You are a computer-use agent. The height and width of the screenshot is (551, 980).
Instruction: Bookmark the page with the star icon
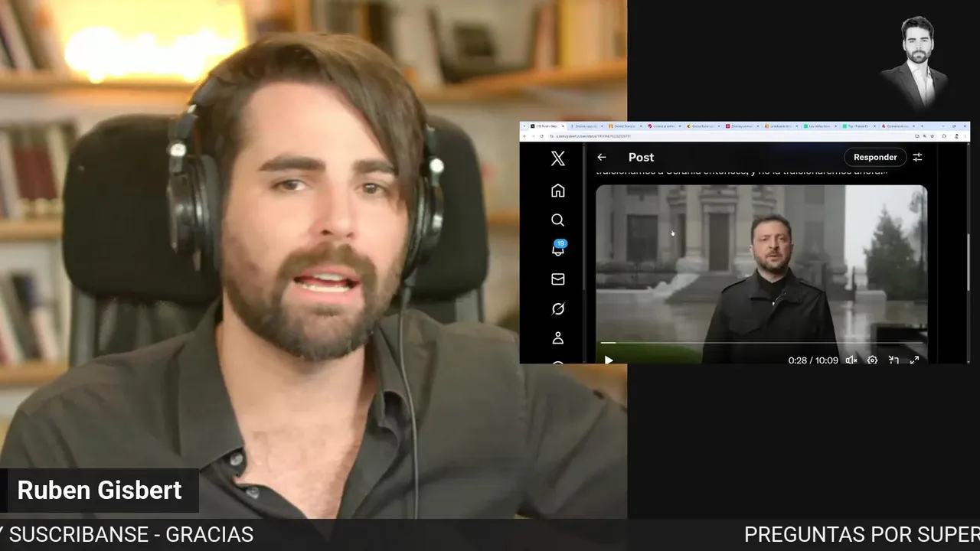click(x=933, y=136)
